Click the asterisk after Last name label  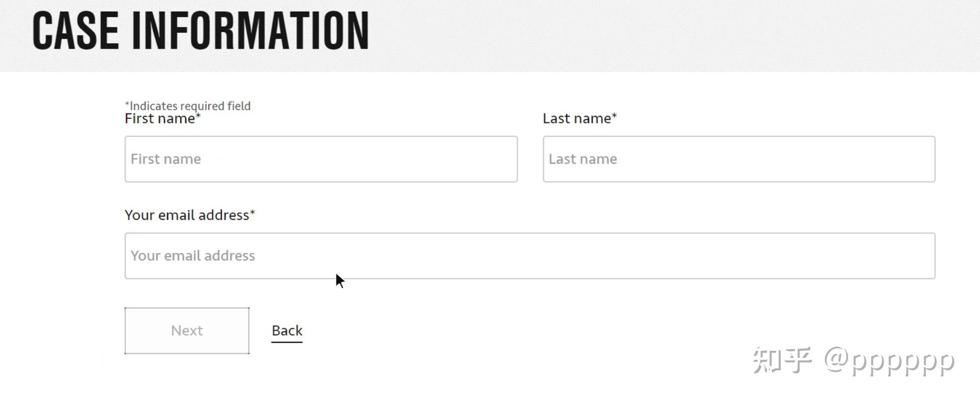615,115
